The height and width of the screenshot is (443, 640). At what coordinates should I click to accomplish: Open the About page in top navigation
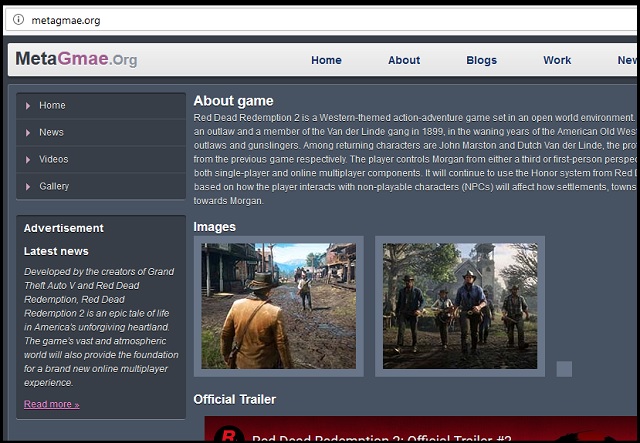coord(404,60)
